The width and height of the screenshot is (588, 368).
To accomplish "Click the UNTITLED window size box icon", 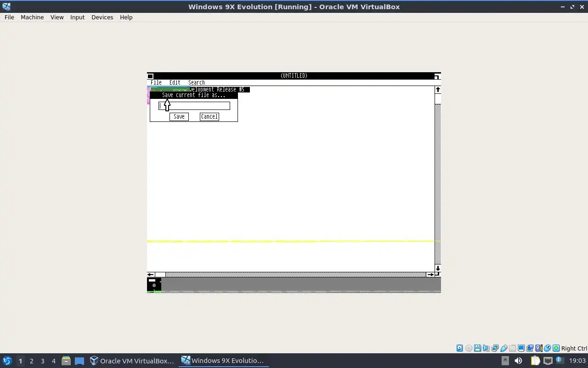I will (x=437, y=76).
